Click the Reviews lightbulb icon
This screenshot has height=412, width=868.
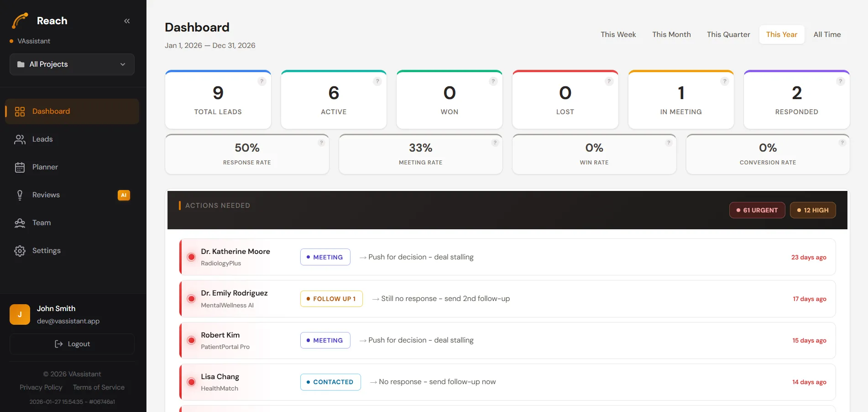[20, 195]
